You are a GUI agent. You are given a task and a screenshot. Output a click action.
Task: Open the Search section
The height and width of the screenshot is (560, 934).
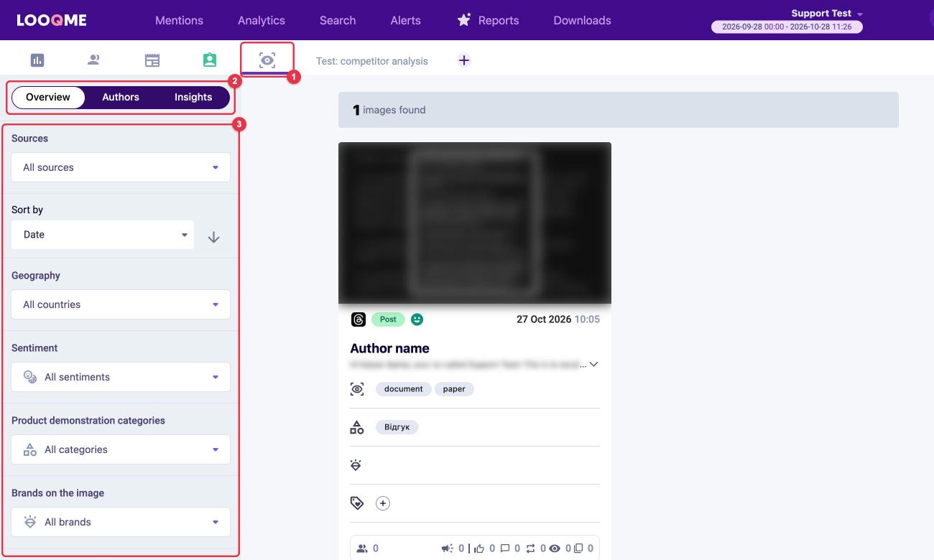[x=338, y=20]
